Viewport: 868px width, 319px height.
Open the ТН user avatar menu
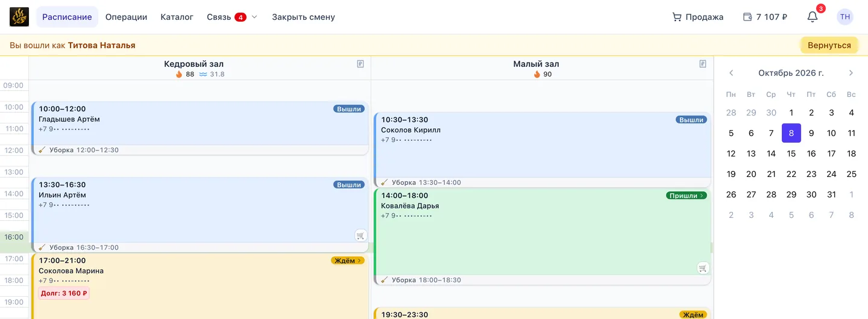(x=845, y=17)
